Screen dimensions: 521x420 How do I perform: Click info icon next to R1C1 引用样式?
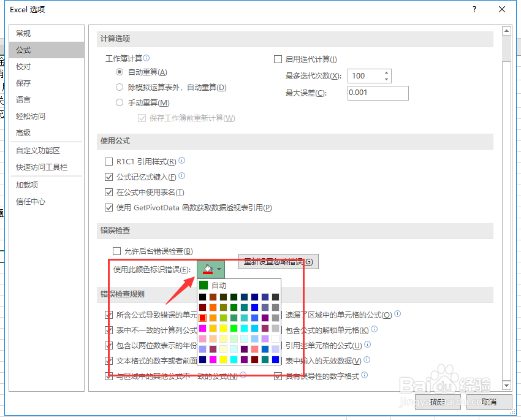tap(182, 161)
